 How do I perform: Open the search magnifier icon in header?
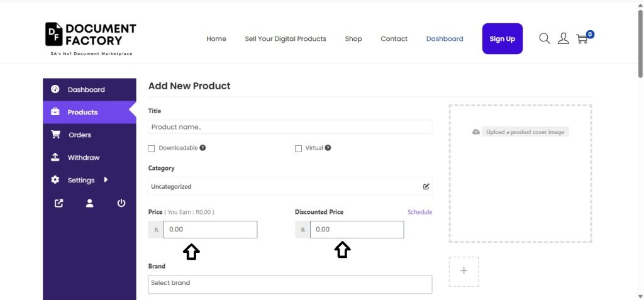[x=545, y=38]
